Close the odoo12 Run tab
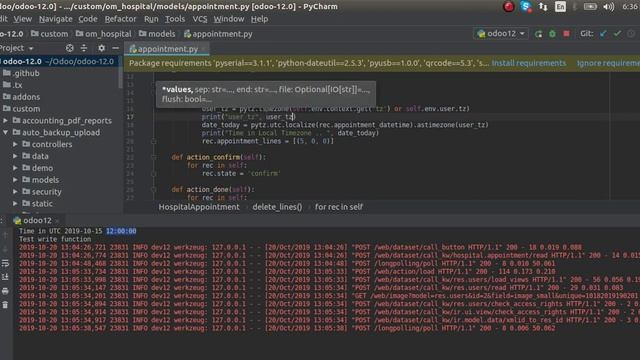Screen dimensions: 640x360 (x=57, y=221)
